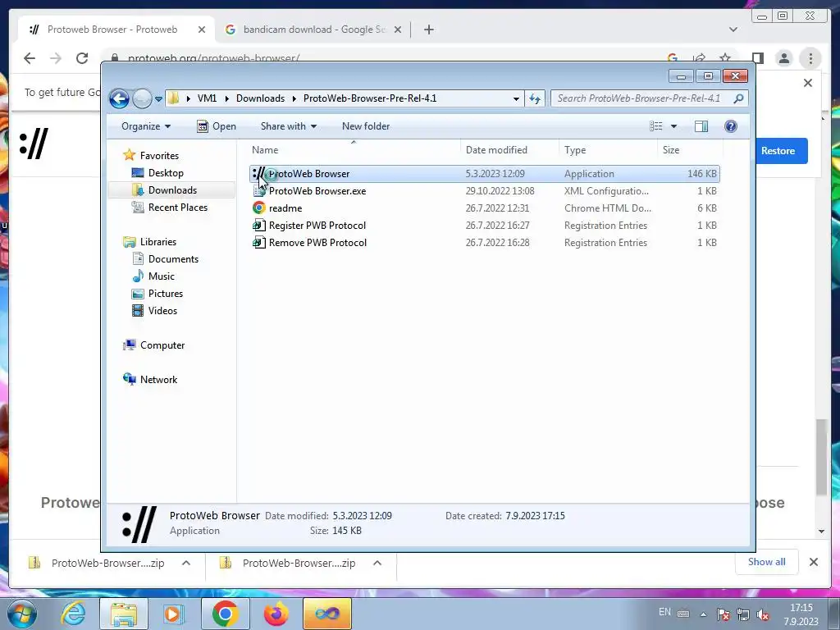Open Recent Places in navigation pane
This screenshot has height=630, width=840.
coord(177,208)
